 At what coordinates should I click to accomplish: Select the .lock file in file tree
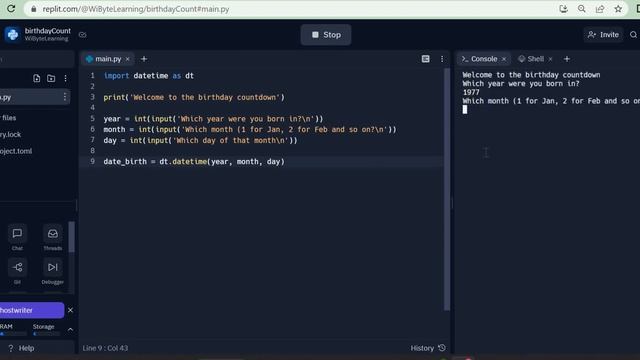[11, 134]
